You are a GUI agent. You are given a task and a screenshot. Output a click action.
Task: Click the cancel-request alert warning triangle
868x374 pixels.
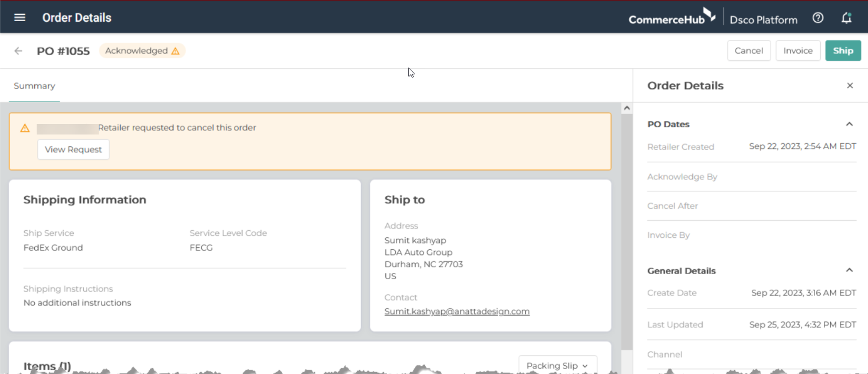click(x=25, y=128)
